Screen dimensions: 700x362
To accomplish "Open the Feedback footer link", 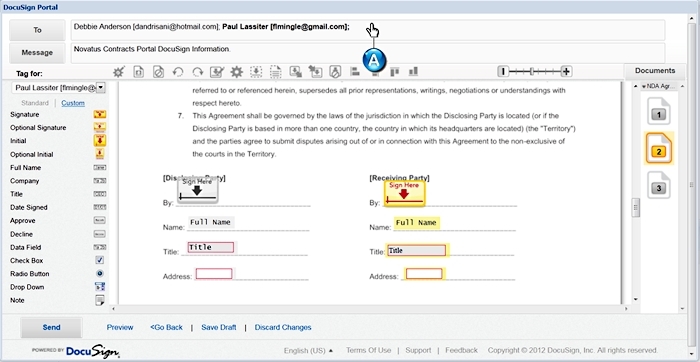I will coord(461,350).
